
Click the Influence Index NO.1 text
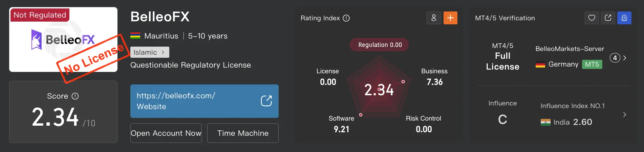[572, 106]
